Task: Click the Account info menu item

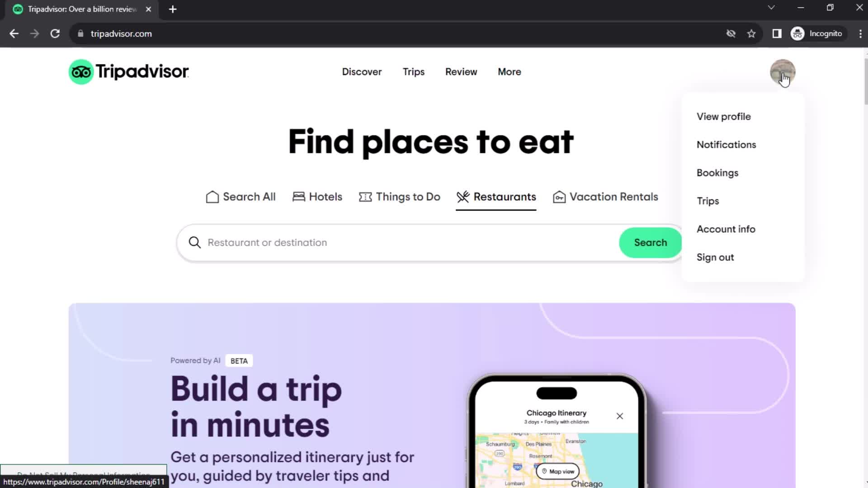Action: [726, 229]
